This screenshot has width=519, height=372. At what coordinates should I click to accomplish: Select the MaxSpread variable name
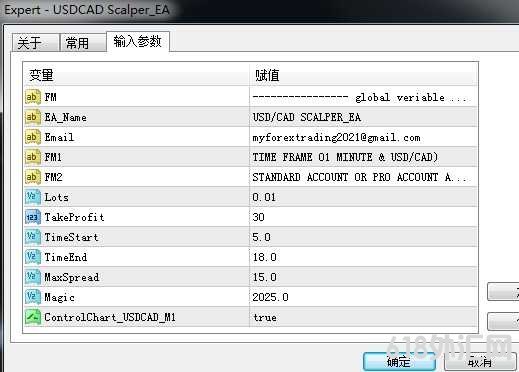pos(72,277)
